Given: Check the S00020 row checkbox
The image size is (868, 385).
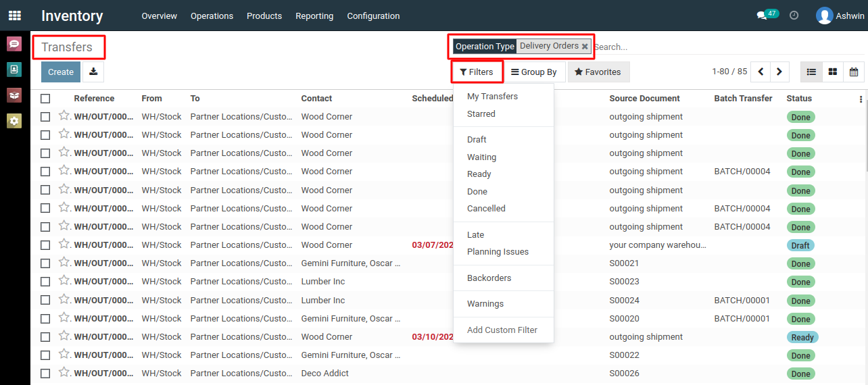Looking at the screenshot, I should [45, 319].
